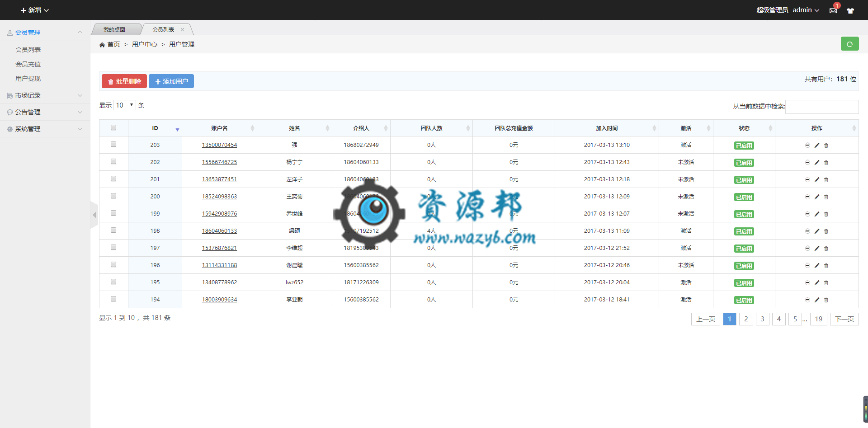Delete user in row 195

pyautogui.click(x=826, y=283)
